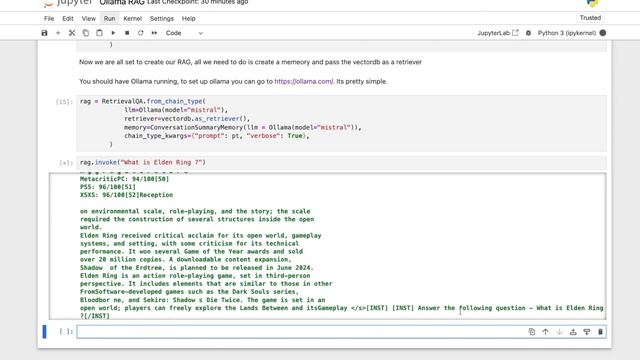
Task: Click the Ollama RAG notebook title
Action: coord(122,2)
